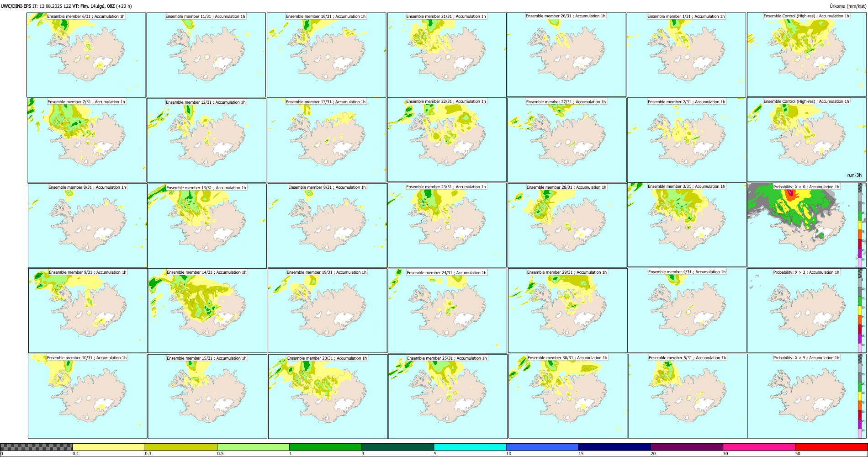
Task: Click the 'Ensemble member 2/31' title label
Action: (686, 102)
